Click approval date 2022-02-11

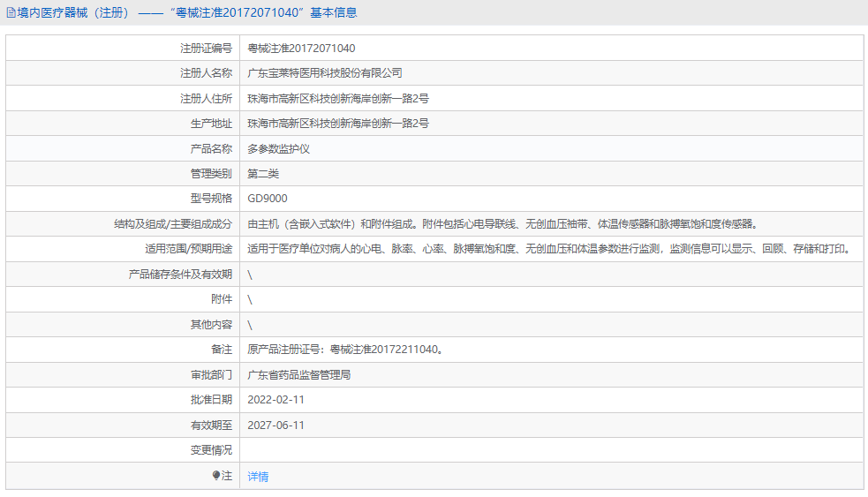tap(275, 400)
